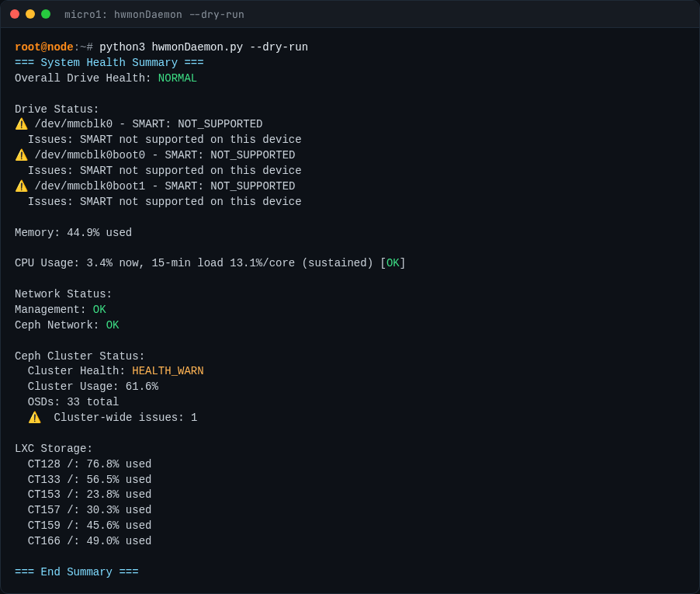The width and height of the screenshot is (700, 594).
Task: Click the 'Cluster-wide issues: 1' text
Action: [126, 418]
